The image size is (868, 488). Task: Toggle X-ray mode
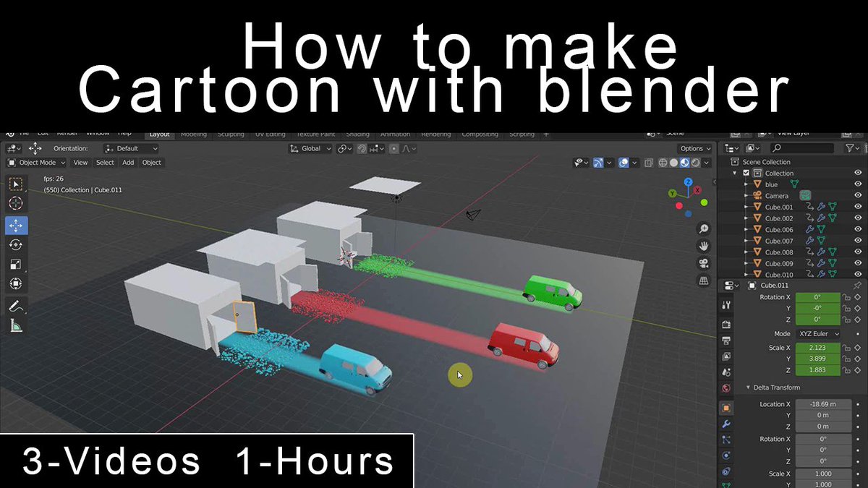pos(649,163)
